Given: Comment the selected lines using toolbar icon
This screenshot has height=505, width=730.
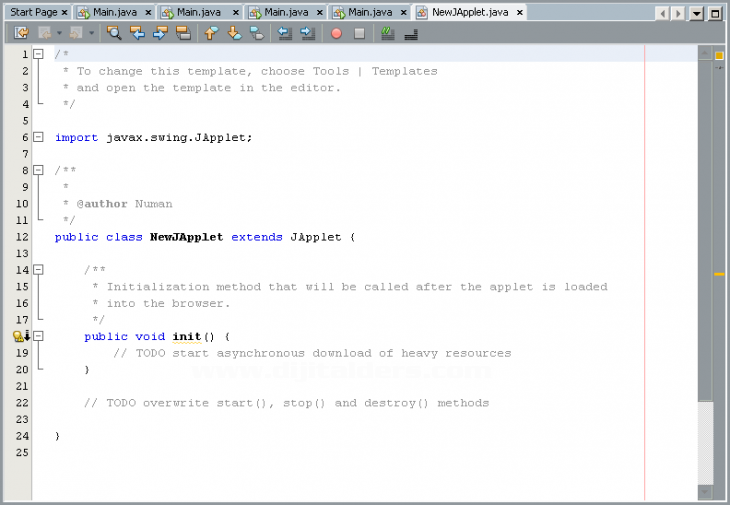Looking at the screenshot, I should click(387, 33).
